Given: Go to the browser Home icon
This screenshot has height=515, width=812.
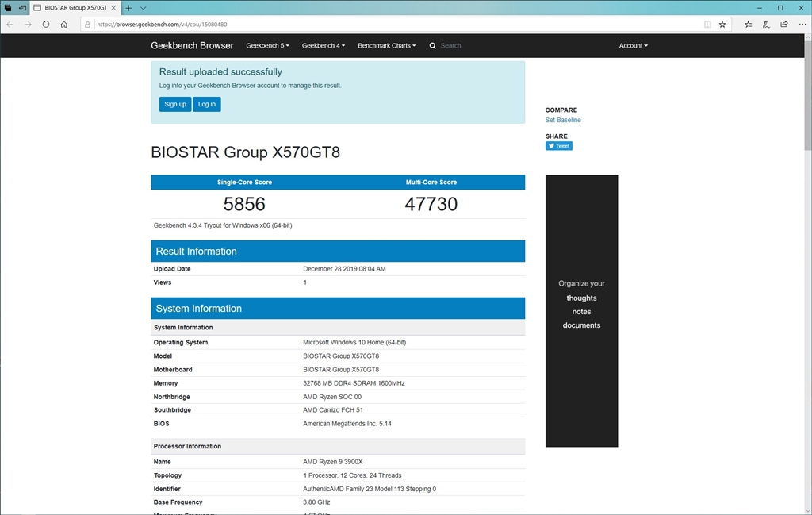Looking at the screenshot, I should tap(63, 25).
